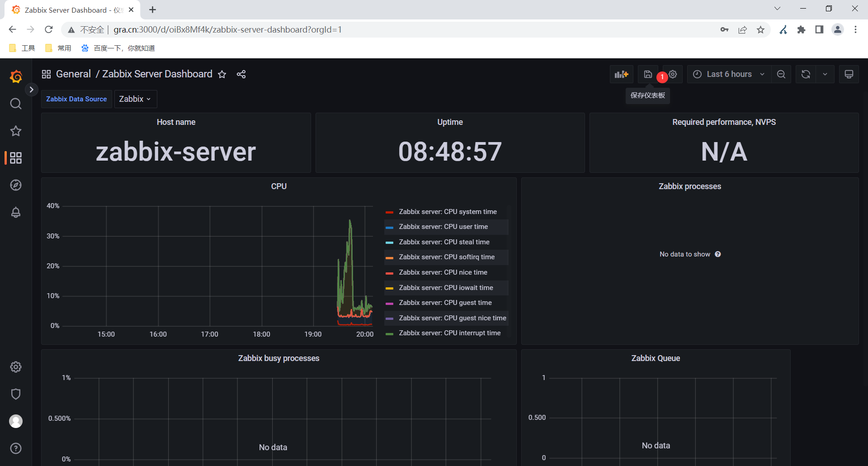Open dashboard settings gear in the top bar
Screen dimensions: 868x466
[x=673, y=74]
